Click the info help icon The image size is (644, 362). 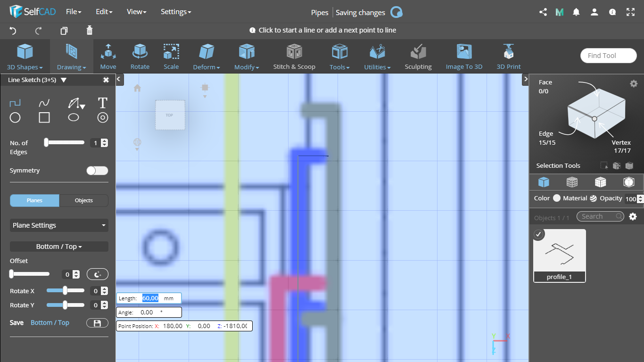[x=612, y=12]
